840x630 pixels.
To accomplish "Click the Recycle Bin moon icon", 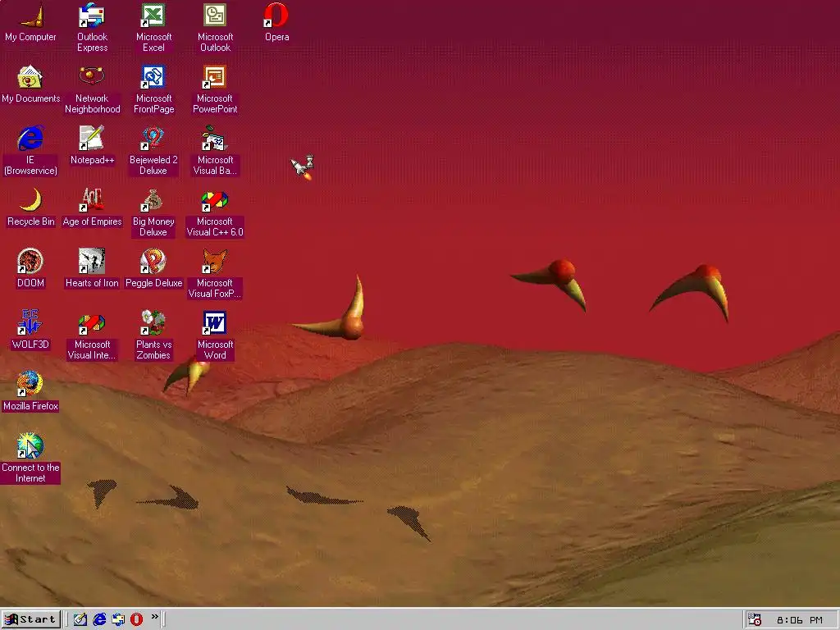I will point(30,201).
